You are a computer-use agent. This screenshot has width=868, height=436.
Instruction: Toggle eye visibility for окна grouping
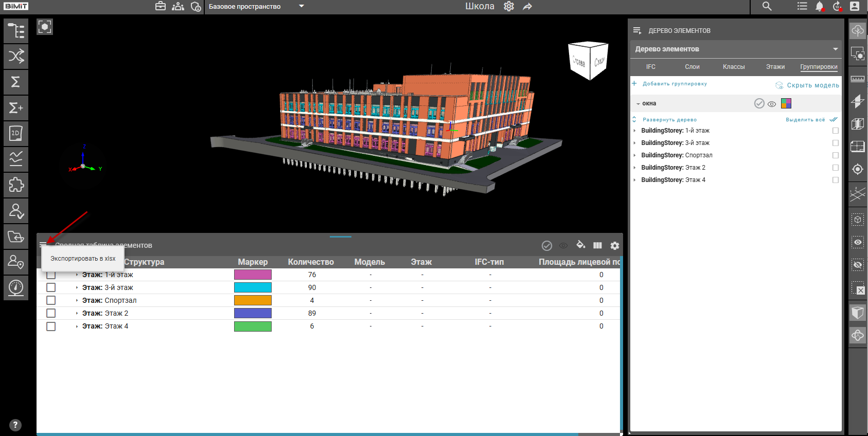pos(772,104)
